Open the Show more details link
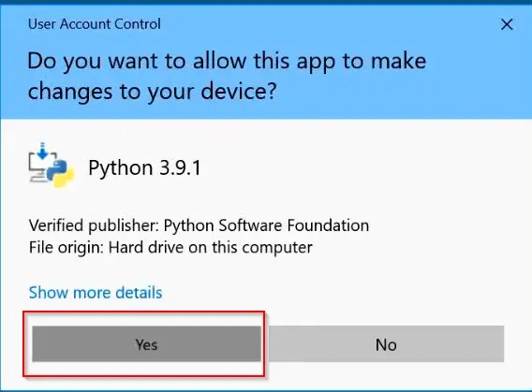This screenshot has height=392, width=532. coord(96,293)
